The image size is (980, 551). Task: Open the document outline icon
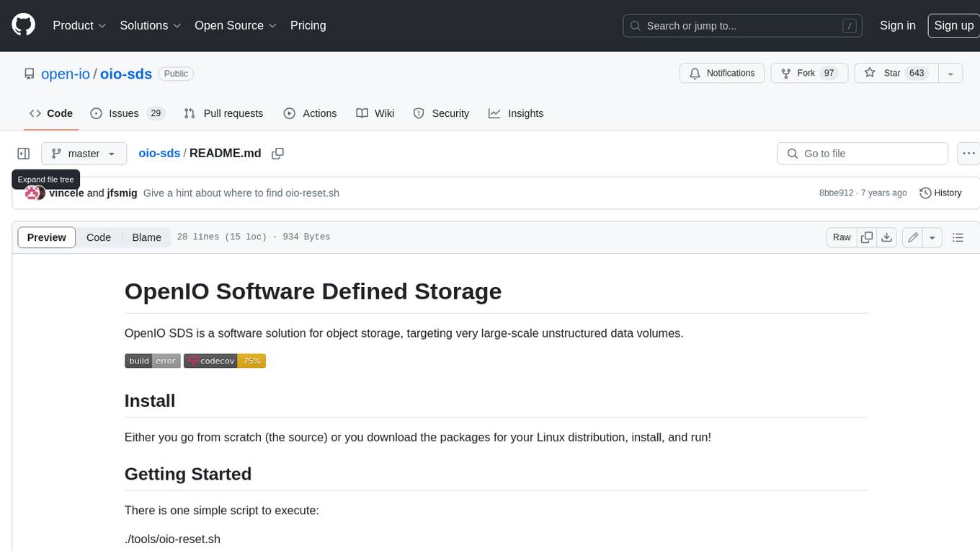[958, 237]
